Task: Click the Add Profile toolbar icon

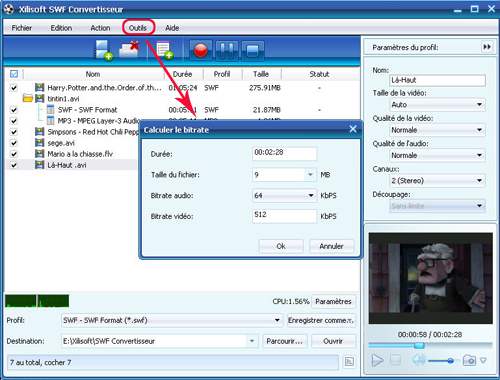Action: pos(165,50)
